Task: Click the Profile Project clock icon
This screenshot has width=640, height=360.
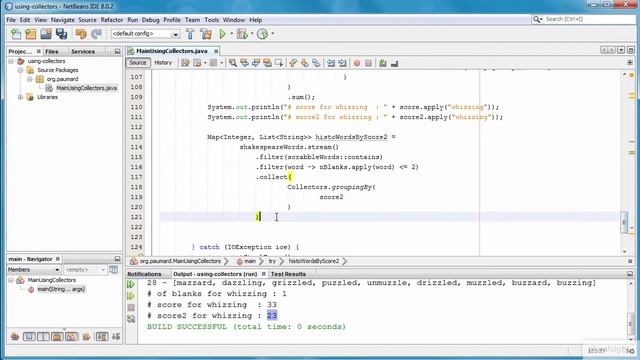Action: coord(262,34)
